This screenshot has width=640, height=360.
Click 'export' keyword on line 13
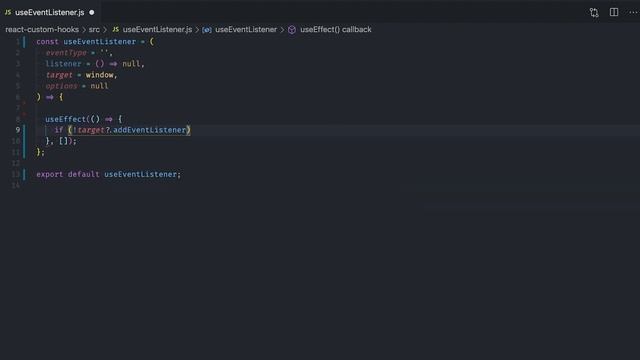click(50, 174)
